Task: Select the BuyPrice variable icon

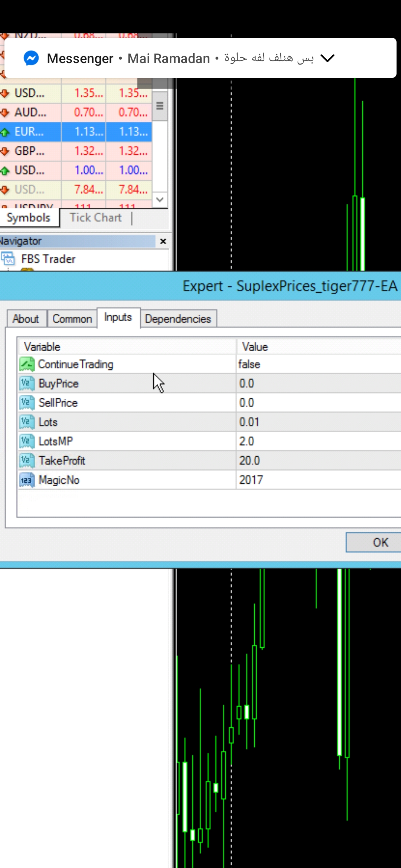Action: [x=27, y=384]
